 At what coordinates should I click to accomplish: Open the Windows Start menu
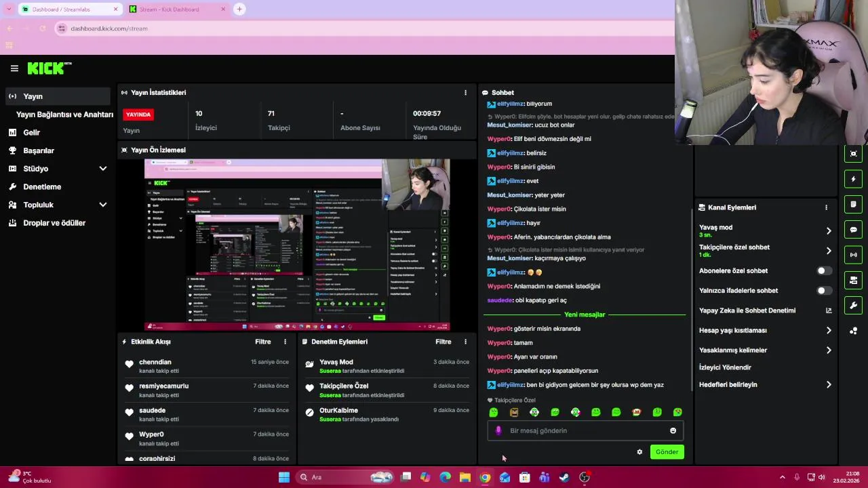coord(284,477)
